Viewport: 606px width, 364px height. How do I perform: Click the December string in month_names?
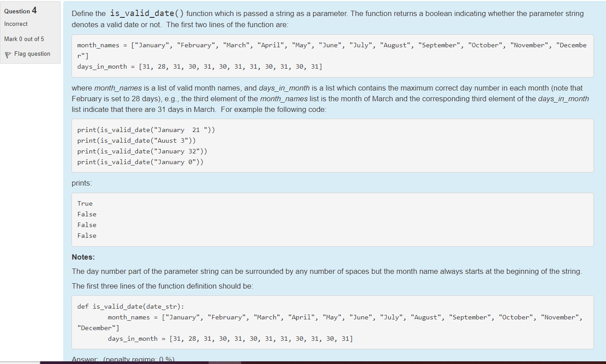point(574,45)
